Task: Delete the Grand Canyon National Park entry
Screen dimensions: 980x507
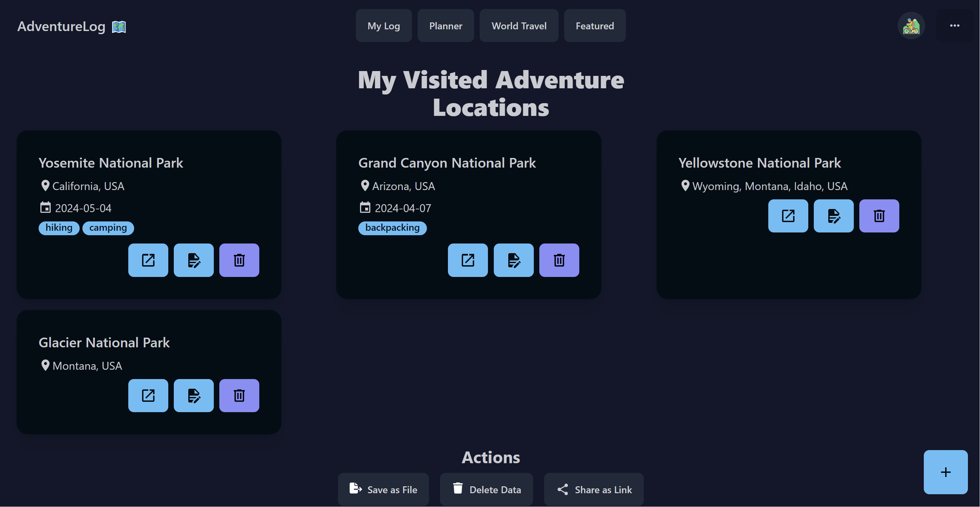Action: coord(559,260)
